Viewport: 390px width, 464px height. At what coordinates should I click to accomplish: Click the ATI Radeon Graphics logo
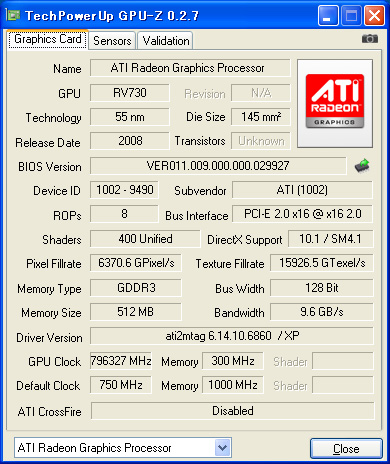335,103
